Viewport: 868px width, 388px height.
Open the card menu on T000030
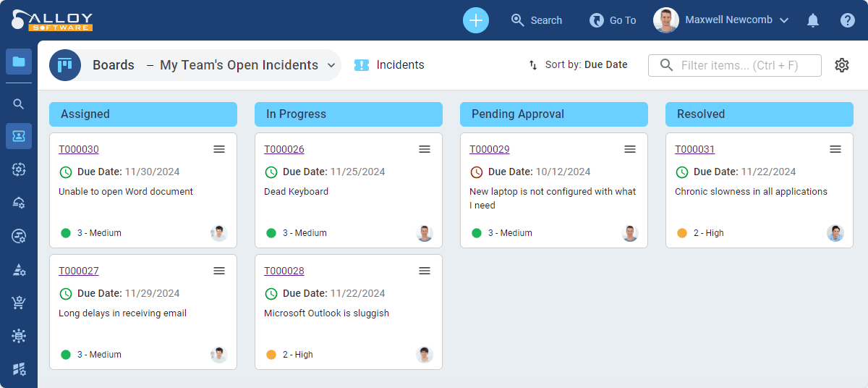[219, 149]
